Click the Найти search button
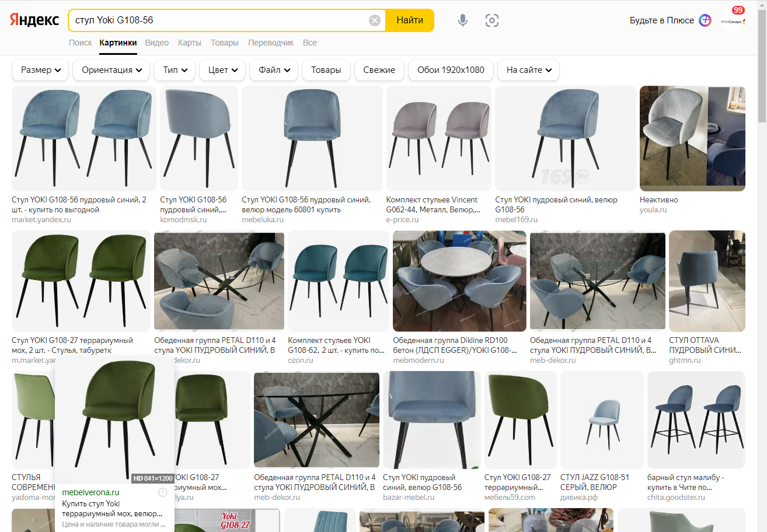This screenshot has width=767, height=532. click(x=410, y=20)
